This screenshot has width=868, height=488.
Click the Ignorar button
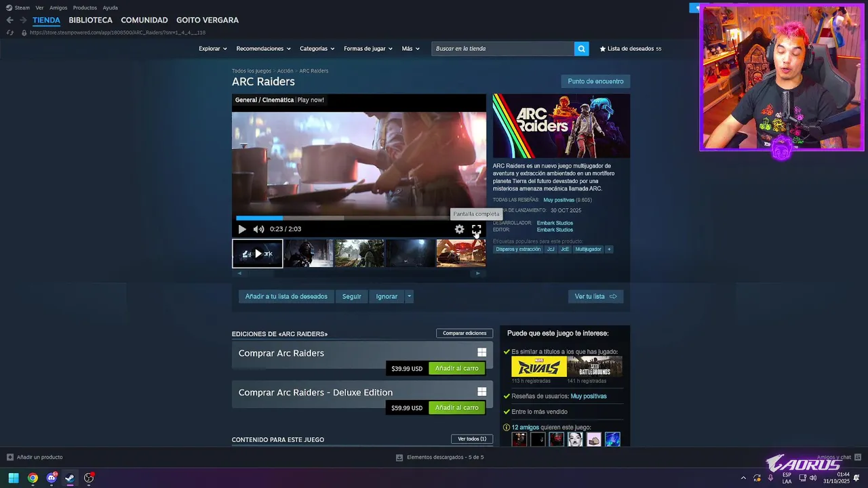387,296
